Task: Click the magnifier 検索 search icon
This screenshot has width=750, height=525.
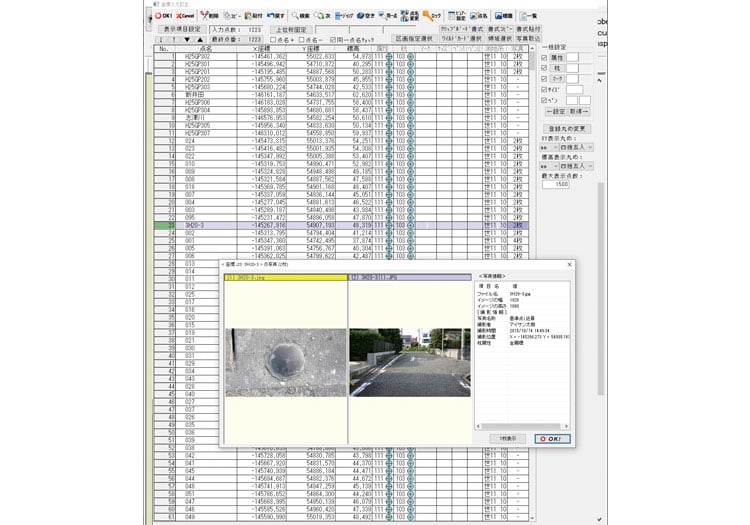Action: coord(301,16)
